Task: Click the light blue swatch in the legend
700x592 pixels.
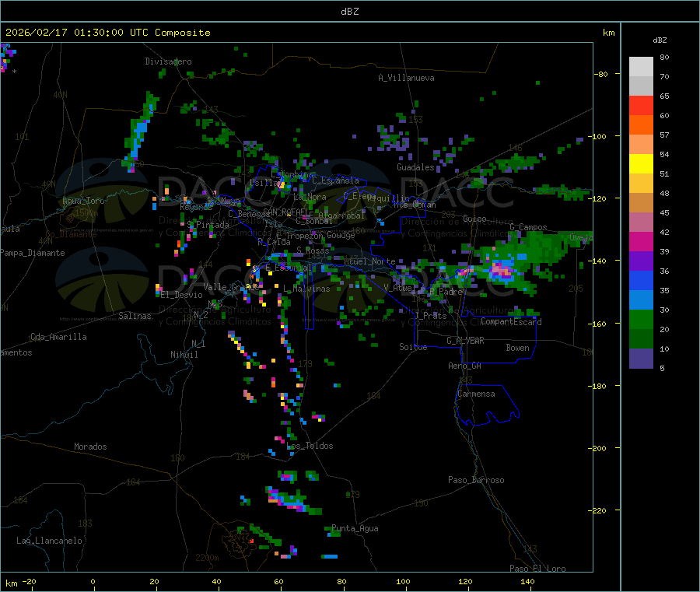Action: [x=641, y=300]
